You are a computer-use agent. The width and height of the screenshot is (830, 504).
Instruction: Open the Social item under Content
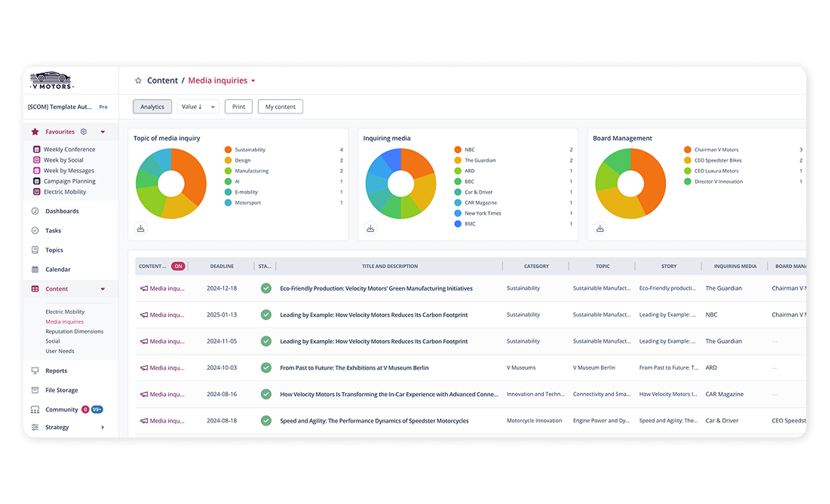[x=52, y=341]
